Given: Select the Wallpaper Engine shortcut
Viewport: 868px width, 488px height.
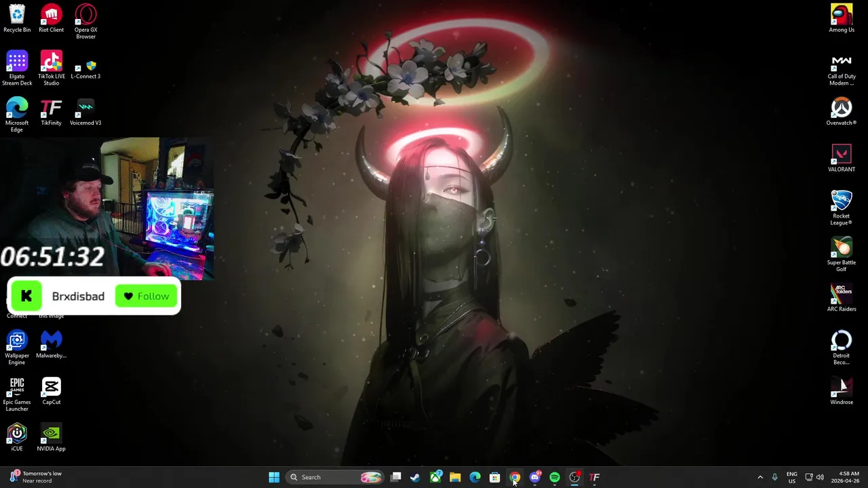Looking at the screenshot, I should point(17,348).
